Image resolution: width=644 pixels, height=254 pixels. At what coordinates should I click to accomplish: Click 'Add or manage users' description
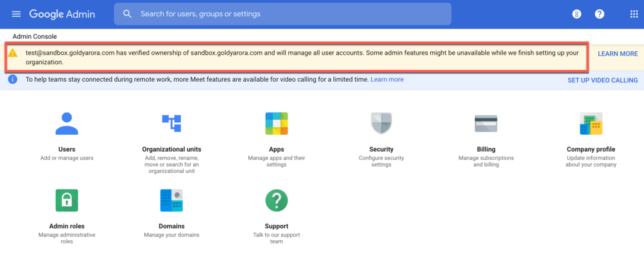point(67,158)
